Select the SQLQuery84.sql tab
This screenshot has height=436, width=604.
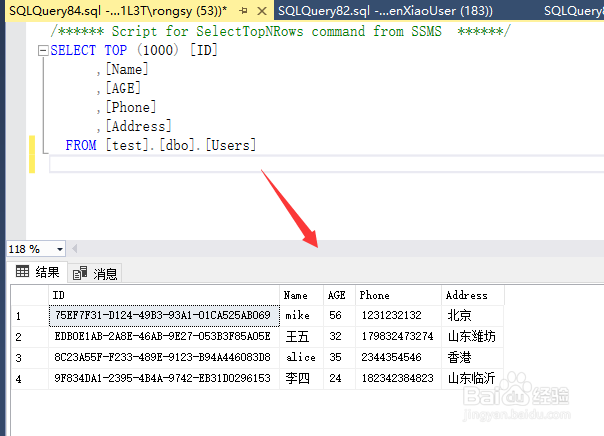[x=118, y=11]
